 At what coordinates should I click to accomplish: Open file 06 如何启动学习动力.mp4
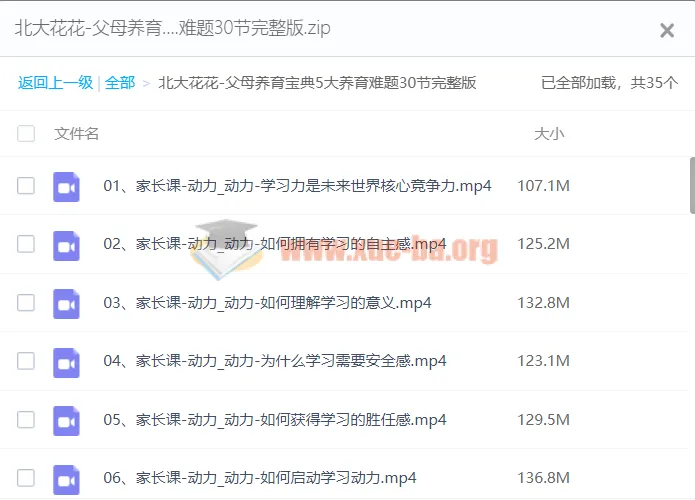point(260,477)
